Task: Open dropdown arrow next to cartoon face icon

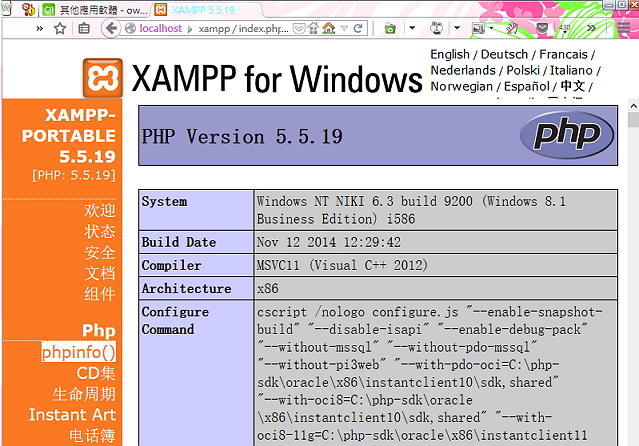Action: point(457,28)
